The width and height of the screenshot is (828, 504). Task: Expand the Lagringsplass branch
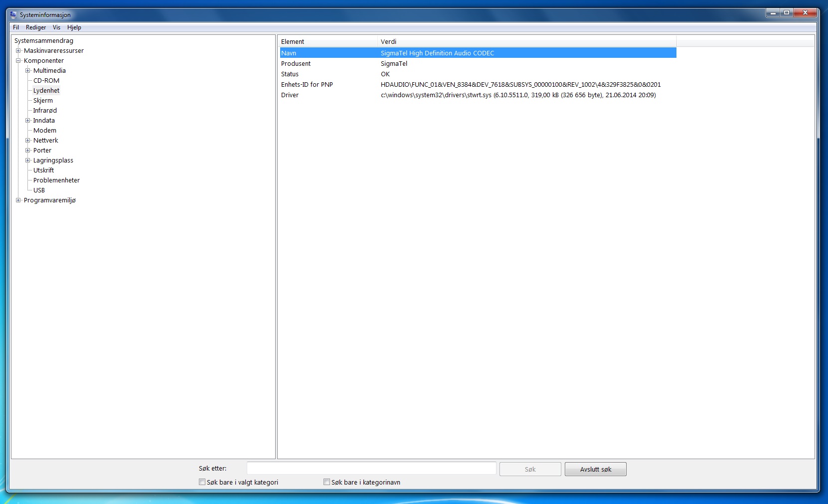[x=28, y=161]
